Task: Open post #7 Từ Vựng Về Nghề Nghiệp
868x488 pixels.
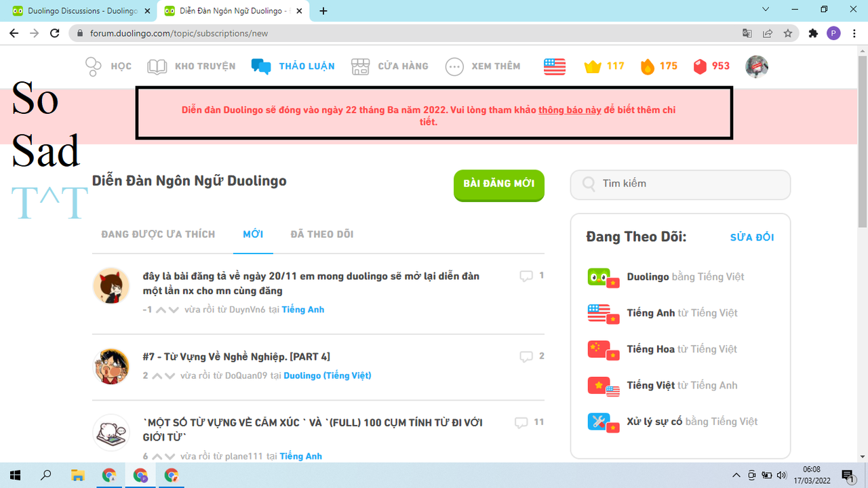Action: pos(237,357)
